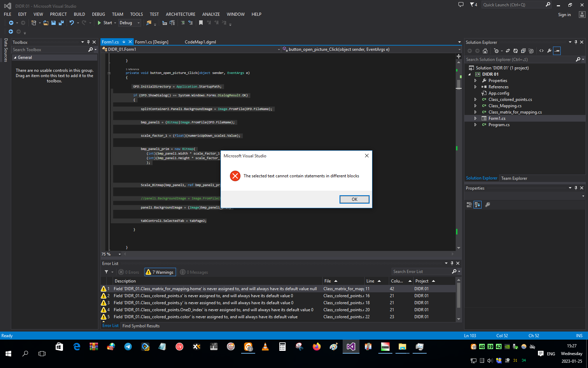Collapse the General group in Toolbox
The width and height of the screenshot is (588, 368).
point(15,57)
